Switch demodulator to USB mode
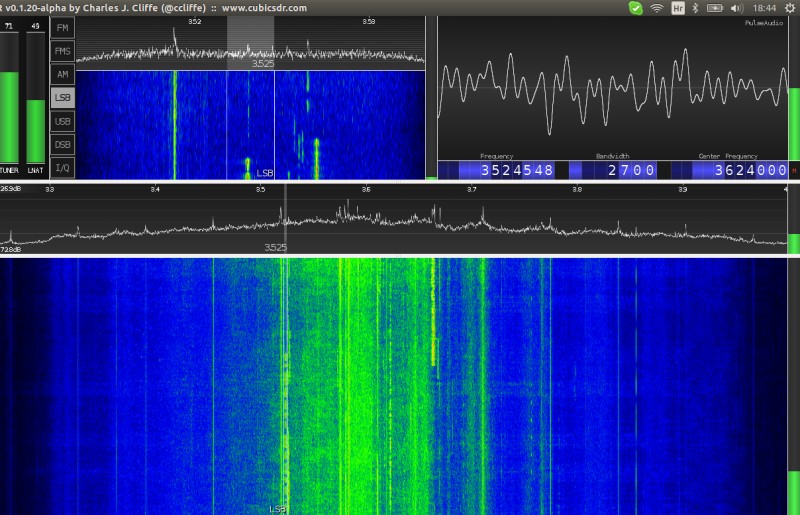The width and height of the screenshot is (800, 515). click(x=62, y=121)
